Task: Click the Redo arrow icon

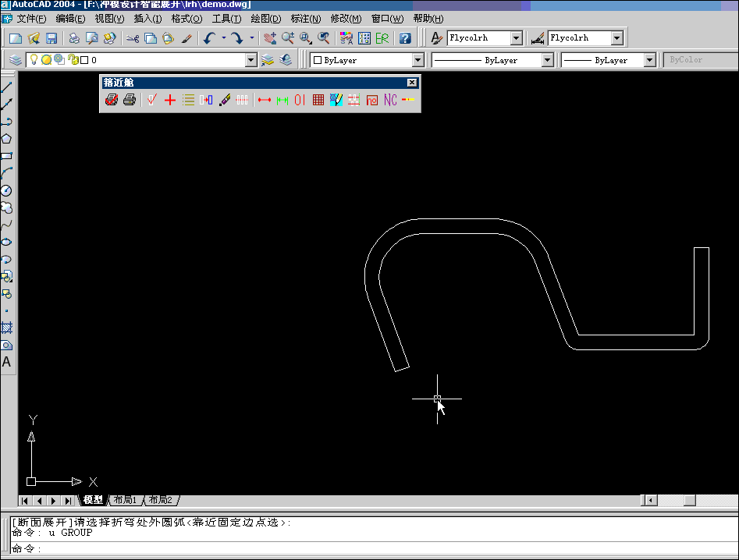Action: click(x=237, y=38)
